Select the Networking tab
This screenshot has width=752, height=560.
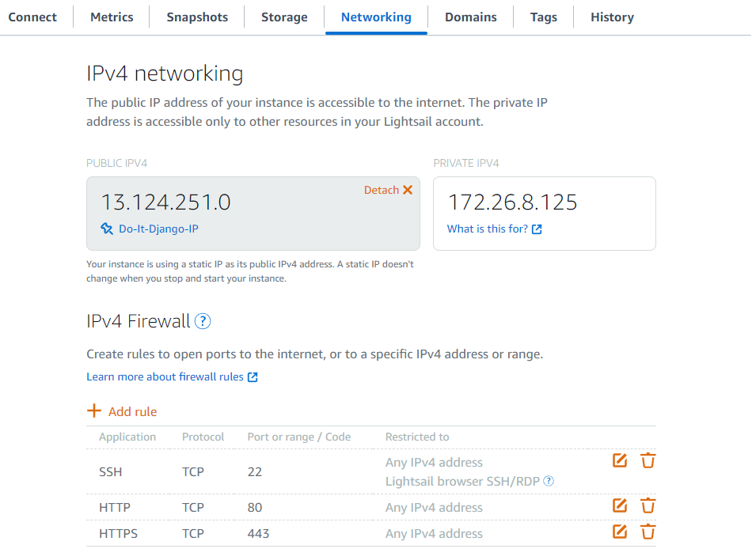[376, 17]
